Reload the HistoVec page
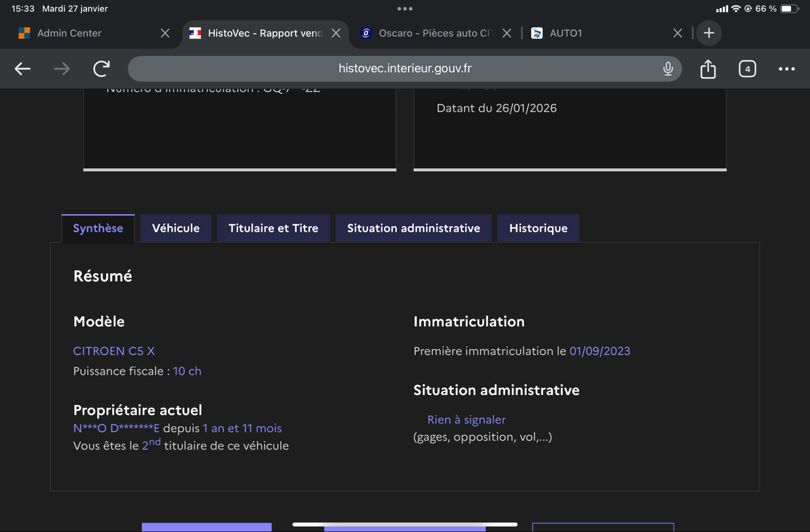The height and width of the screenshot is (532, 810). pos(101,68)
